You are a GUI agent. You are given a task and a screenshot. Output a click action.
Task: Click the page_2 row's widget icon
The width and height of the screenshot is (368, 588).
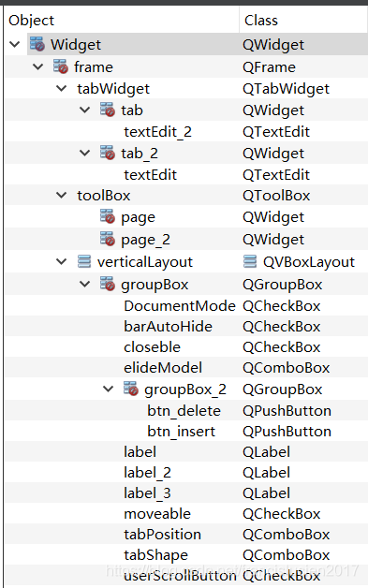[108, 239]
